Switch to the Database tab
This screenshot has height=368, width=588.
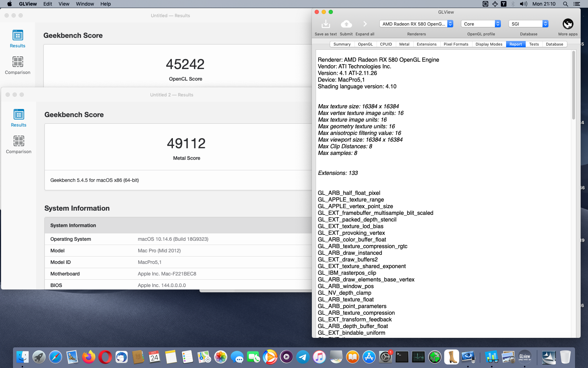[555, 44]
